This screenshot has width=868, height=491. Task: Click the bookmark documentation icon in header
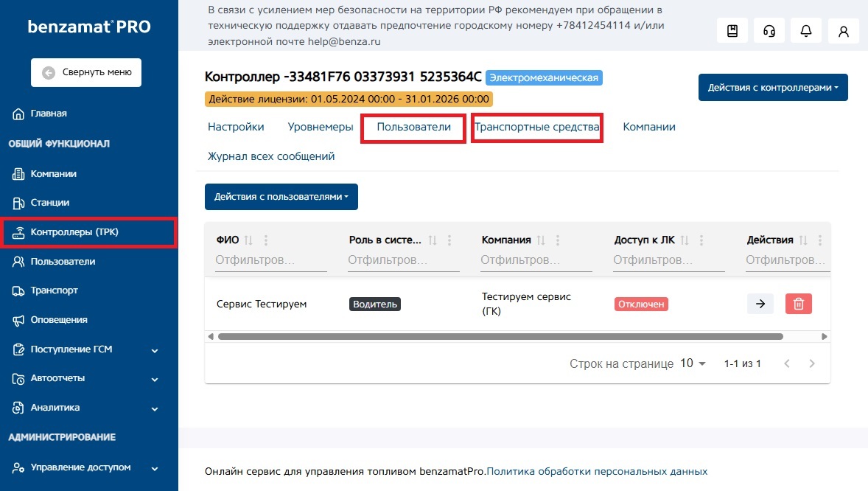pos(732,31)
